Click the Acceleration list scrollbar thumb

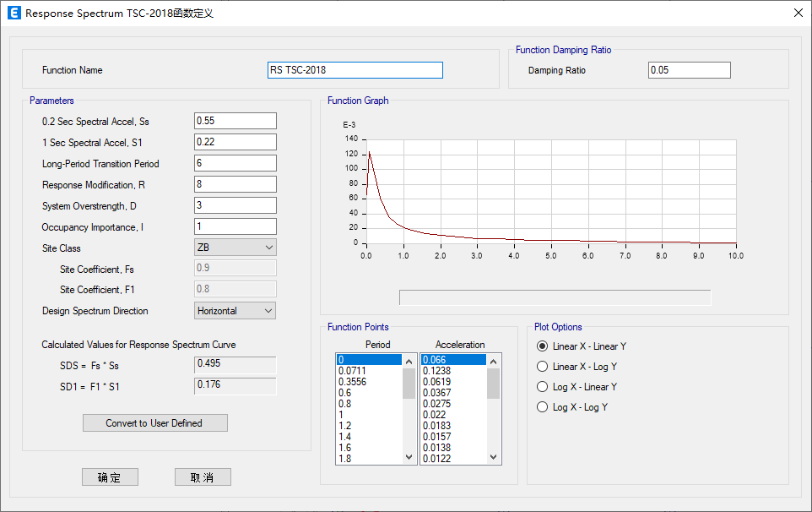tap(494, 384)
